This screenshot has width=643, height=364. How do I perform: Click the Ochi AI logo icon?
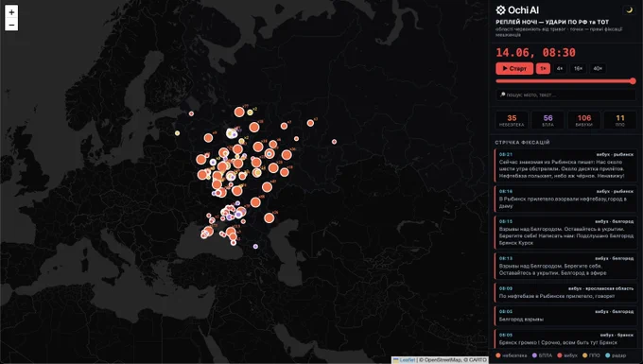[501, 10]
